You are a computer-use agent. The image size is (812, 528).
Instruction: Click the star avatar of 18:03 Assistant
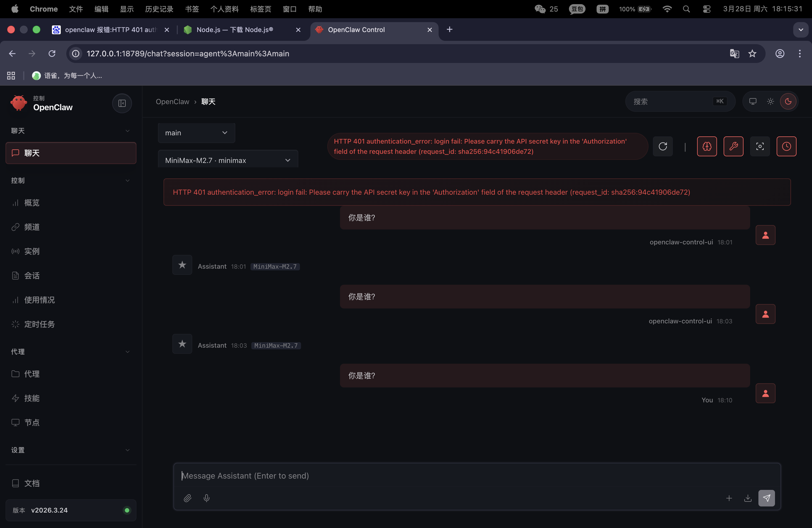182,344
